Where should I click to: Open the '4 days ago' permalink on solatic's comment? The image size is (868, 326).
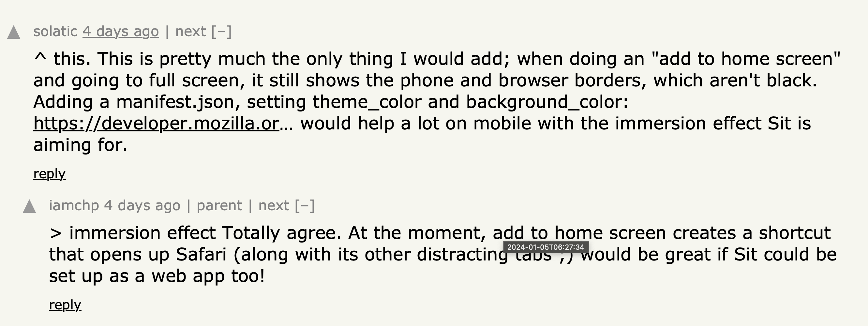click(x=121, y=31)
